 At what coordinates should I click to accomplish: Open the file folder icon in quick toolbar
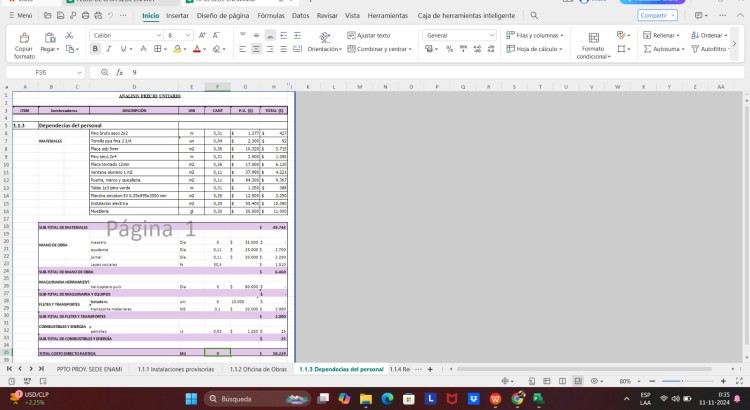click(x=48, y=15)
